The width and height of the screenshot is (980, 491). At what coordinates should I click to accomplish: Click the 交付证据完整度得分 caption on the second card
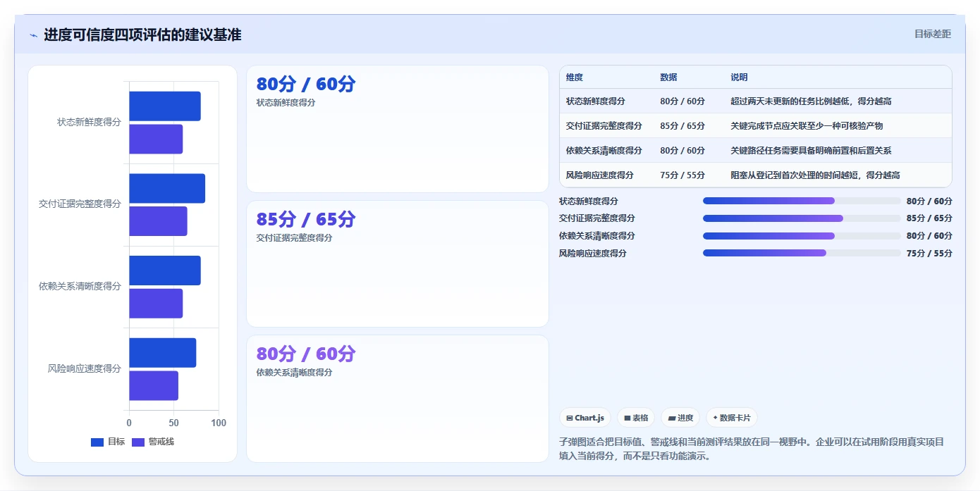coord(294,238)
